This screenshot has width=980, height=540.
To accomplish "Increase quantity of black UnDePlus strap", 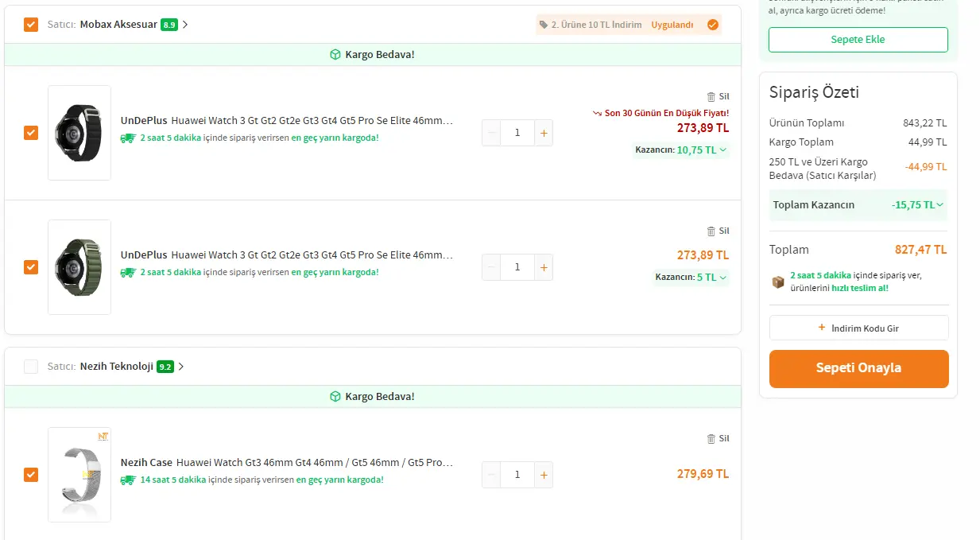I will coord(544,133).
